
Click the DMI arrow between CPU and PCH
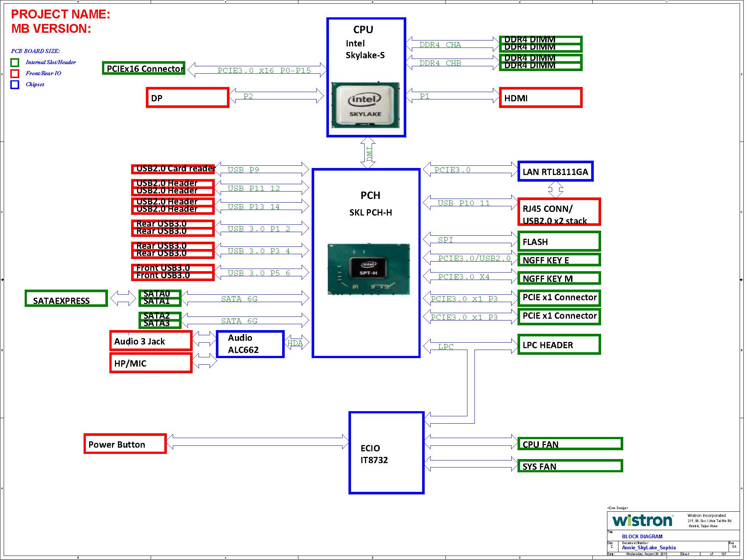pyautogui.click(x=368, y=153)
